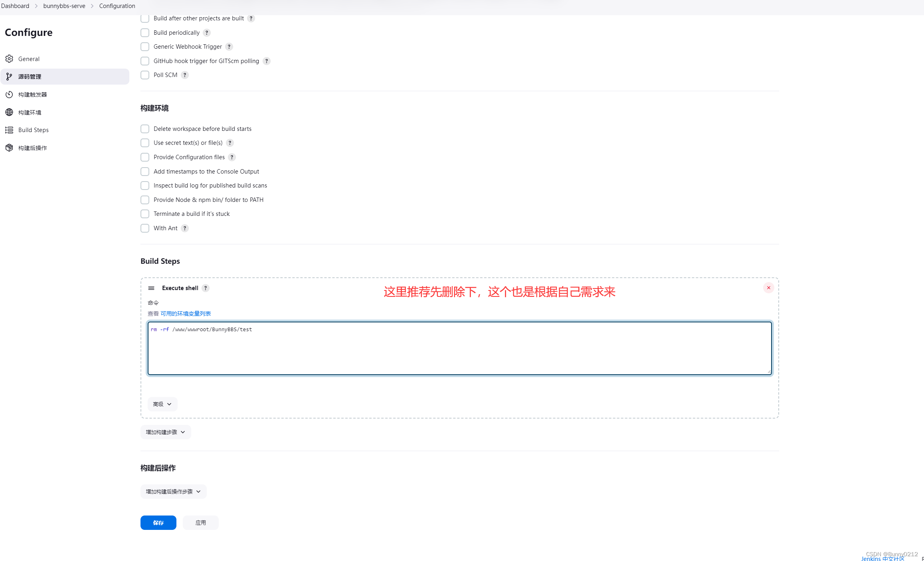924x561 pixels.
Task: Click the 构建触发器 clock icon
Action: (9, 95)
